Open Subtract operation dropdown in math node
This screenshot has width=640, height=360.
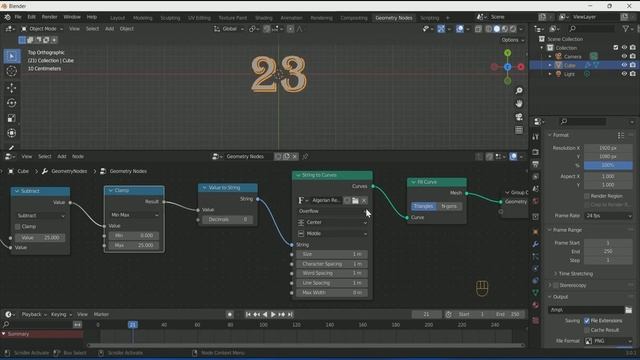40,216
